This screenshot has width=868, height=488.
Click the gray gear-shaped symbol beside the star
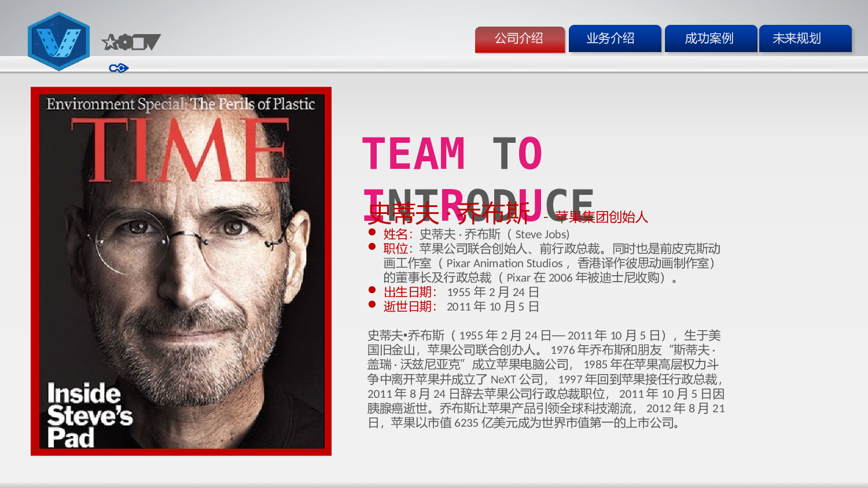point(124,42)
